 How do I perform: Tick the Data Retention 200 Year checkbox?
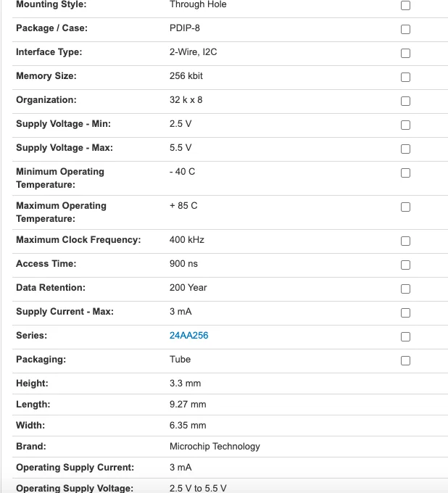point(405,289)
